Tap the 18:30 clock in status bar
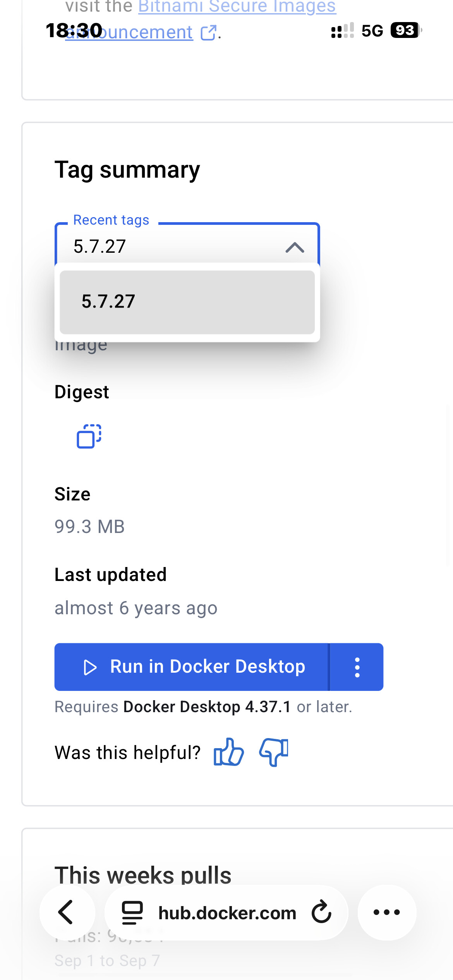This screenshot has height=980, width=453. coord(74,30)
